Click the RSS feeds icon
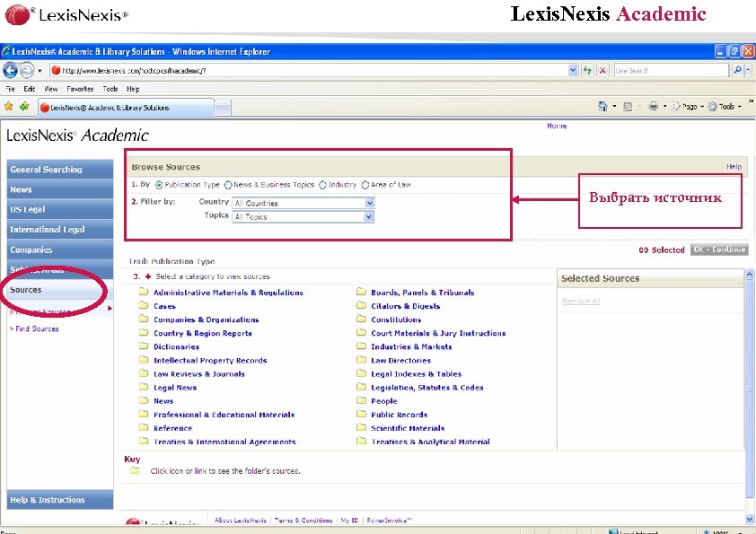The height and width of the screenshot is (534, 756). click(x=627, y=105)
